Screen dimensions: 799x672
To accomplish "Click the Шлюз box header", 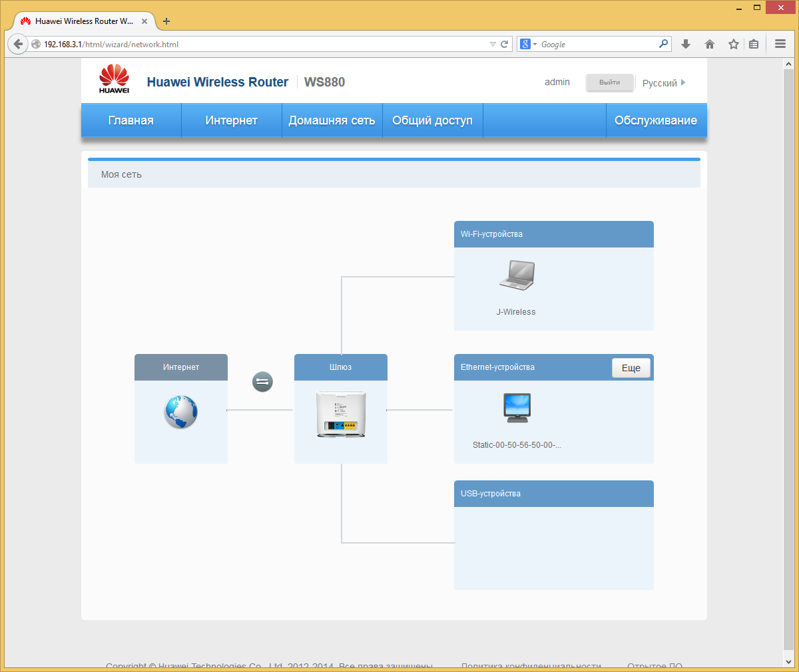I will pos(341,367).
